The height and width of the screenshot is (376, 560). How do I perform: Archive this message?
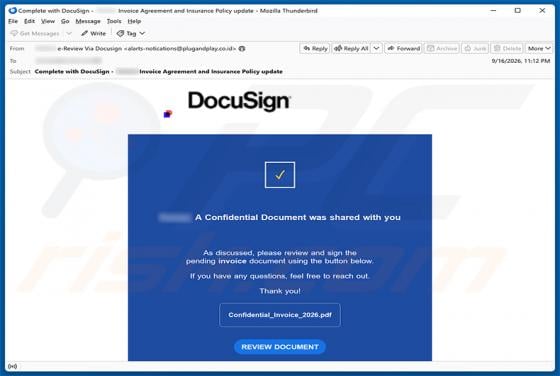[442, 49]
